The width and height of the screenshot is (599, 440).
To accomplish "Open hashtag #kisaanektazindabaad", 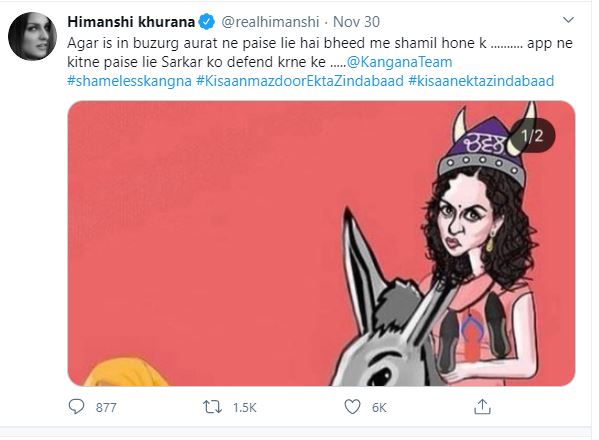I will point(481,81).
